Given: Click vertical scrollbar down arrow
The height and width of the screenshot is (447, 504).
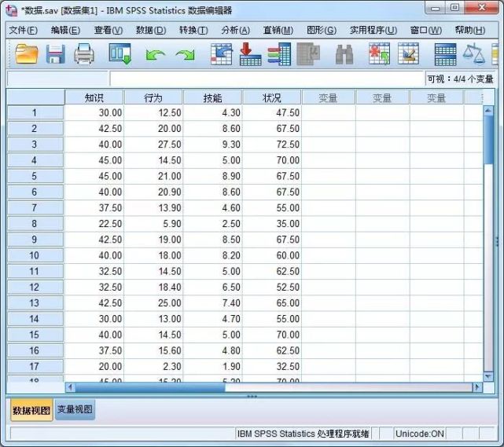Looking at the screenshot, I should coord(488,376).
